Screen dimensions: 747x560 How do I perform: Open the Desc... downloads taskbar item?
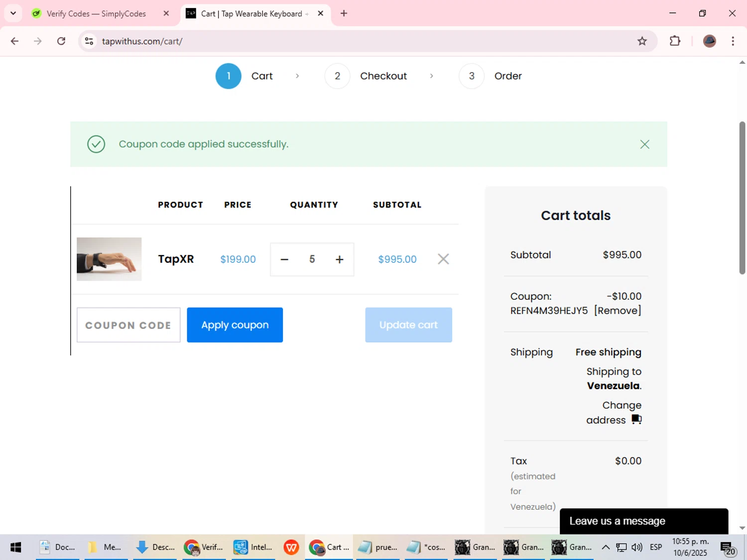[154, 548]
